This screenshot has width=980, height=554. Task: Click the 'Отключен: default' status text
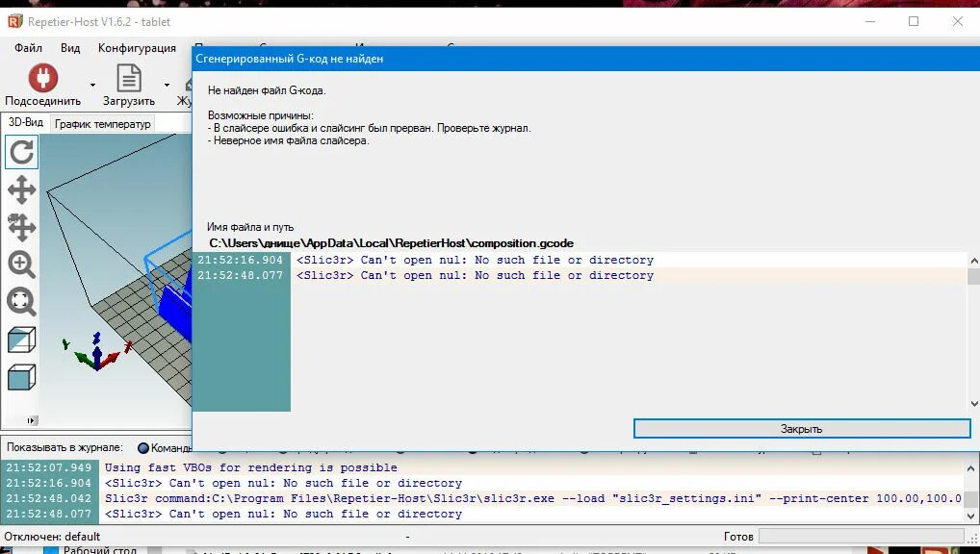pos(53,537)
